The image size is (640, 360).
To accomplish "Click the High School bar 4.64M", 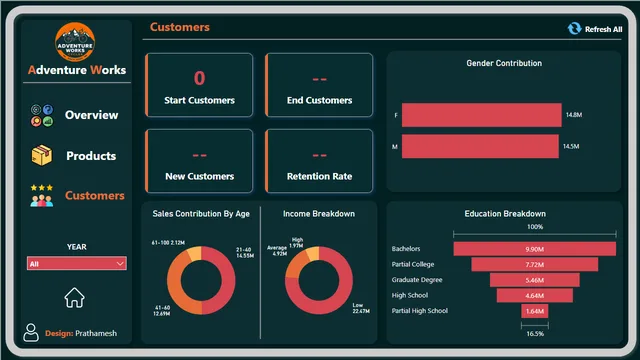I will pyautogui.click(x=534, y=296).
